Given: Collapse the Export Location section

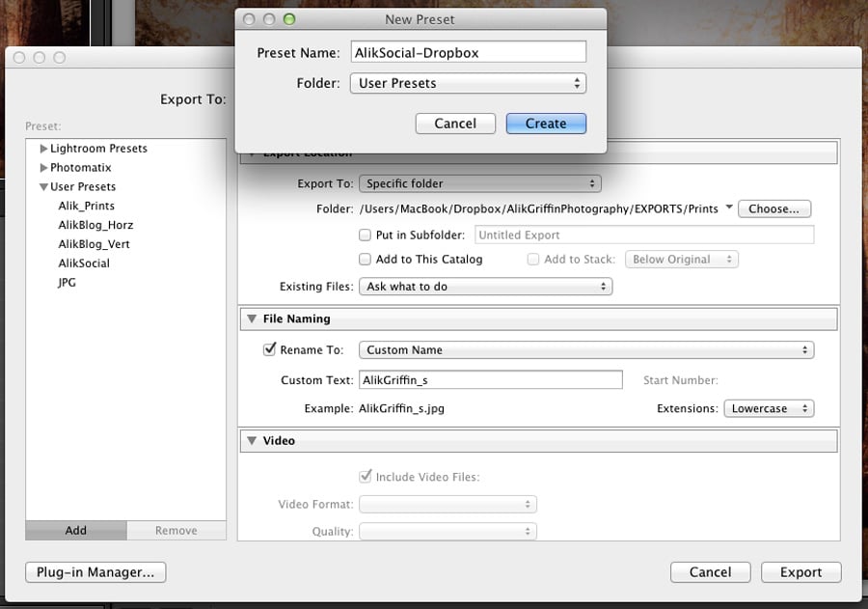Looking at the screenshot, I should [x=252, y=152].
